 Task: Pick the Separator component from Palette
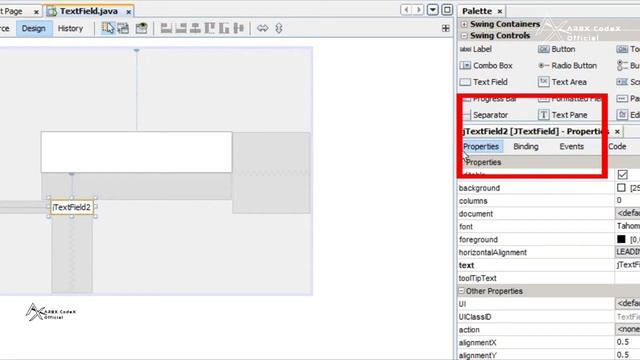tap(486, 115)
